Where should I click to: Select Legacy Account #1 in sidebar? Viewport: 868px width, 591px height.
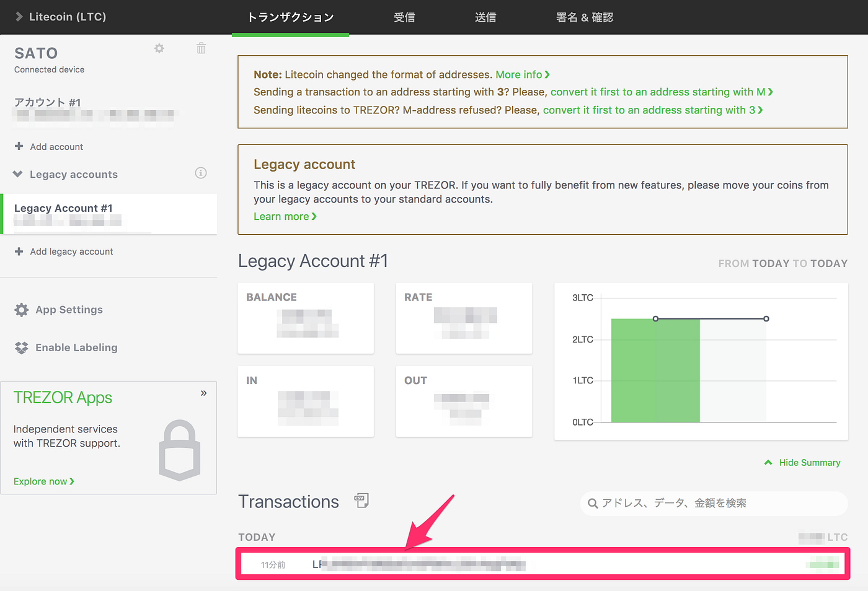tap(110, 214)
